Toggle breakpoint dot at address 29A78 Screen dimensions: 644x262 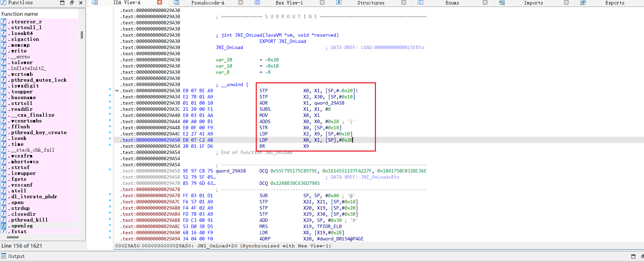tap(110, 194)
